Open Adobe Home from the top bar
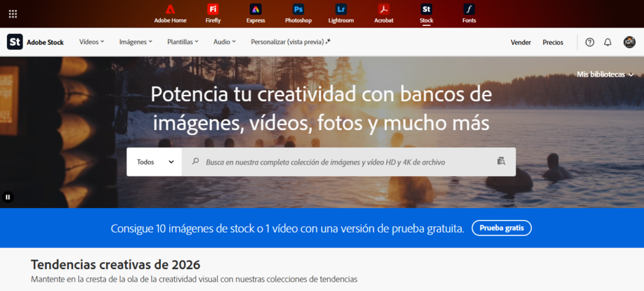644x291 pixels. pyautogui.click(x=170, y=13)
